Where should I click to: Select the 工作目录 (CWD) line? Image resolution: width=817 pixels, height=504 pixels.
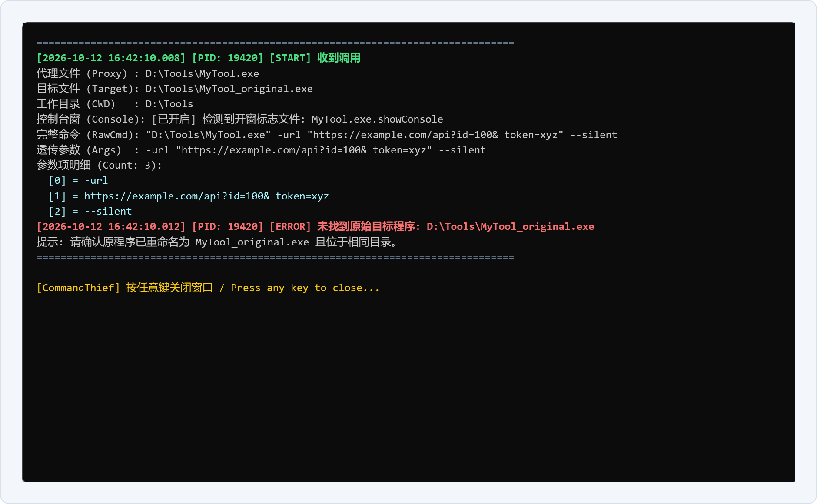pyautogui.click(x=115, y=104)
